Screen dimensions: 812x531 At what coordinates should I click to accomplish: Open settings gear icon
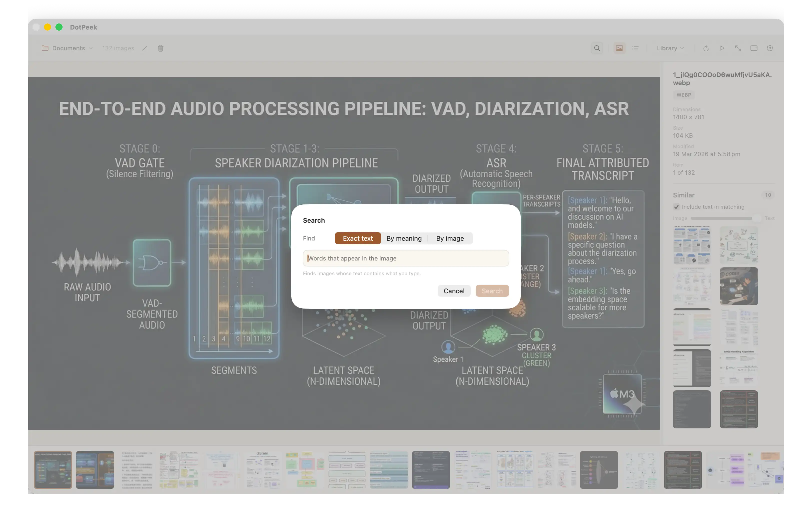tap(770, 48)
